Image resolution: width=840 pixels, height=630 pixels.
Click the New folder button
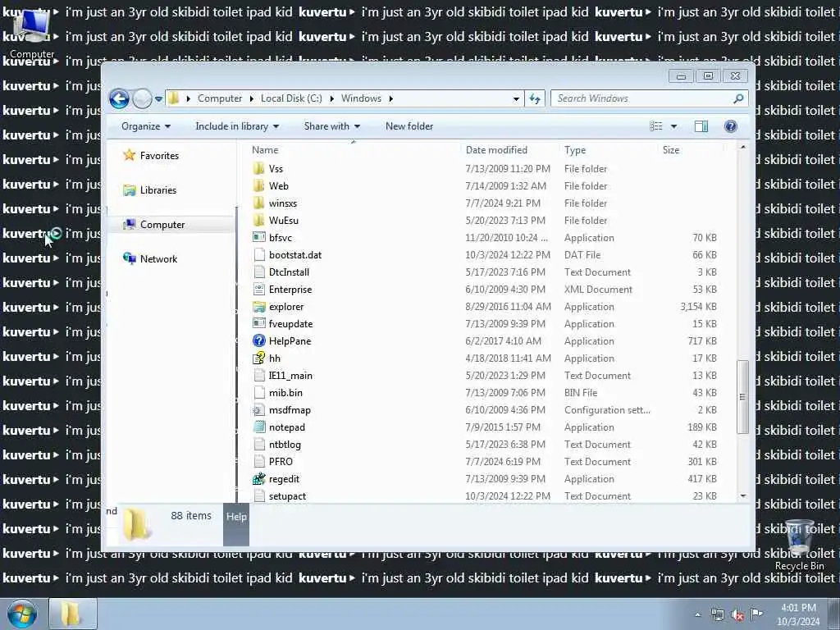pyautogui.click(x=409, y=126)
